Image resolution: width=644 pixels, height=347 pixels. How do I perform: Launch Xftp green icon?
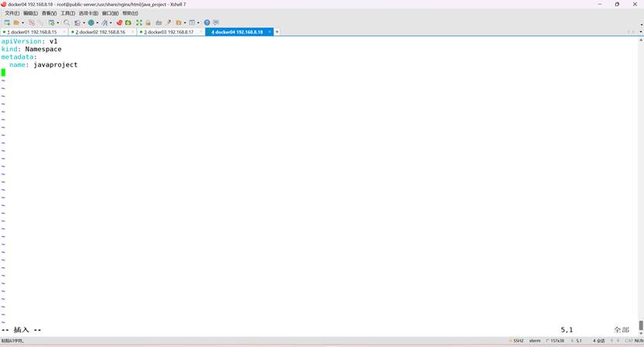point(128,22)
